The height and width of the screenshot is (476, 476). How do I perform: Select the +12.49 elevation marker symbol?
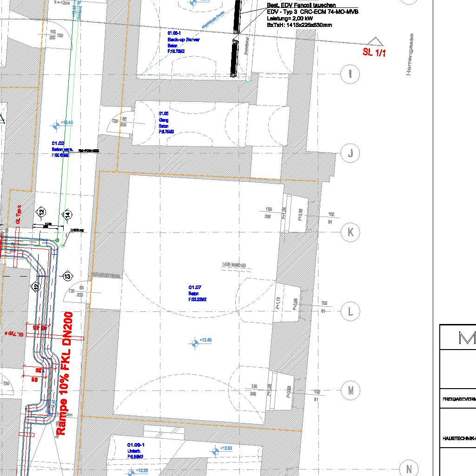tap(194, 343)
